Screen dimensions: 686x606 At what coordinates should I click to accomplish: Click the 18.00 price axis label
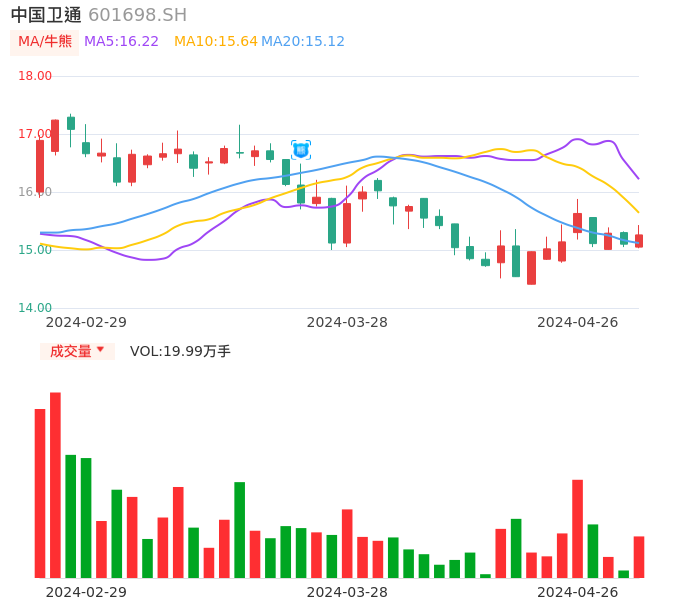point(35,76)
